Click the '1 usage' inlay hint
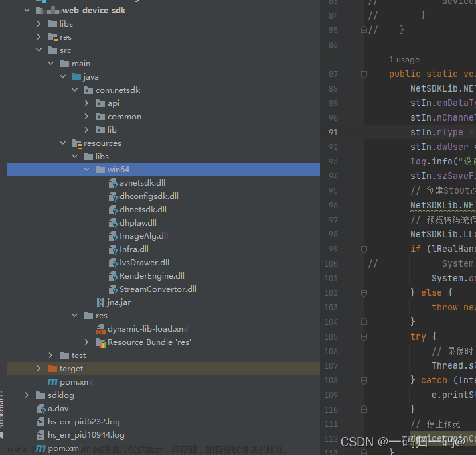 (404, 60)
